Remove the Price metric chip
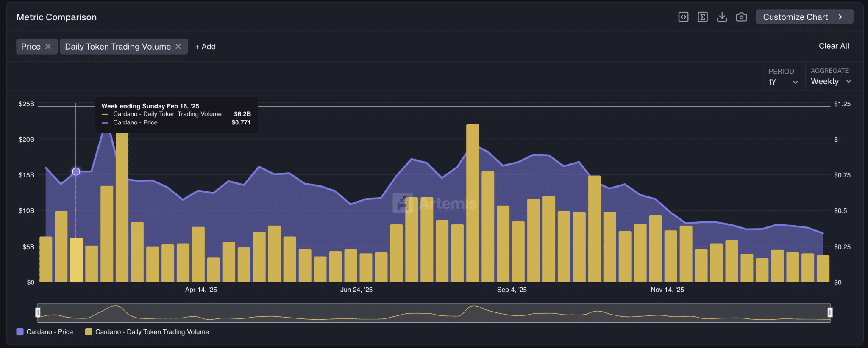This screenshot has height=348, width=868. pyautogui.click(x=48, y=47)
